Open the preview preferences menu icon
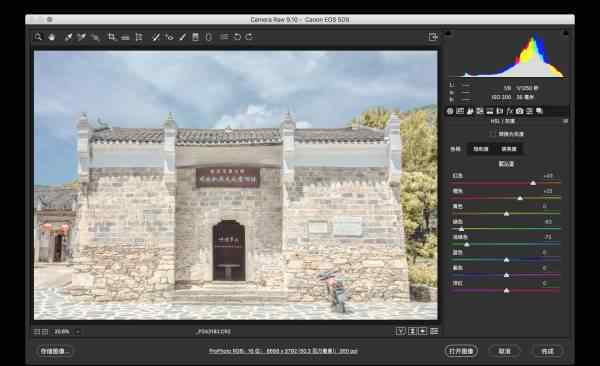Viewport: 600px width, 366px height. click(434, 331)
